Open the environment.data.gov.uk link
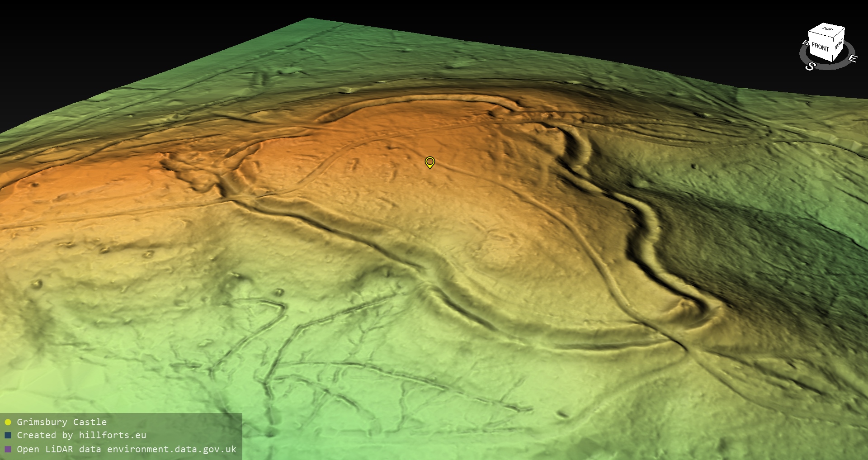Image resolution: width=868 pixels, height=460 pixels. pos(171,449)
